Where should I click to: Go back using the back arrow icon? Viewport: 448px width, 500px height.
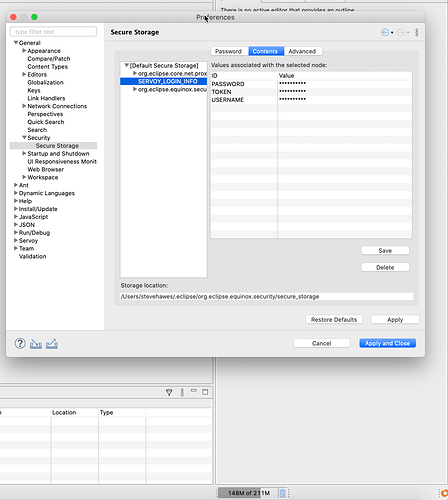tap(385, 32)
